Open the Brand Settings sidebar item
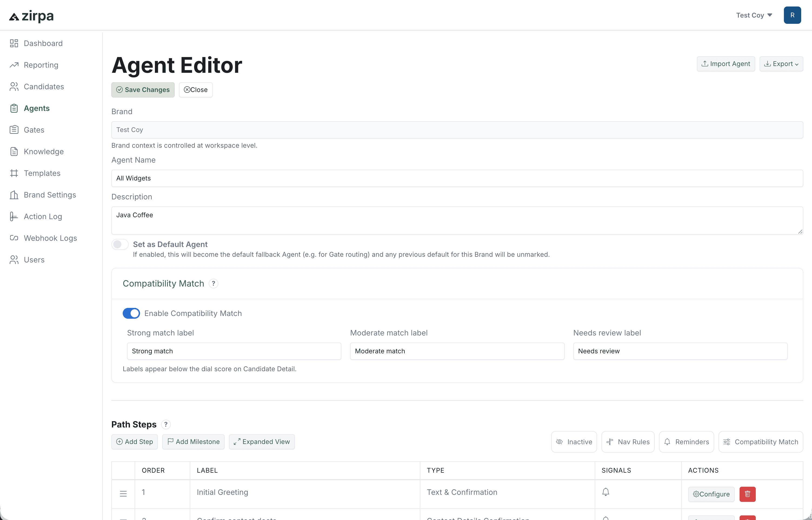The image size is (812, 520). [x=49, y=195]
